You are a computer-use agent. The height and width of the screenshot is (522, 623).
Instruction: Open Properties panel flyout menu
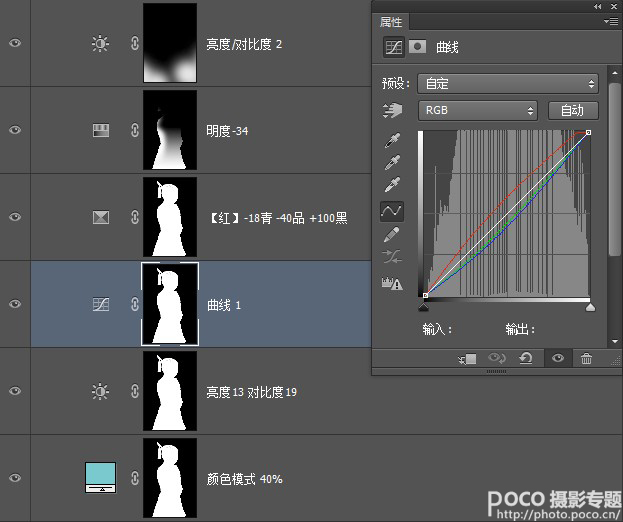(611, 21)
